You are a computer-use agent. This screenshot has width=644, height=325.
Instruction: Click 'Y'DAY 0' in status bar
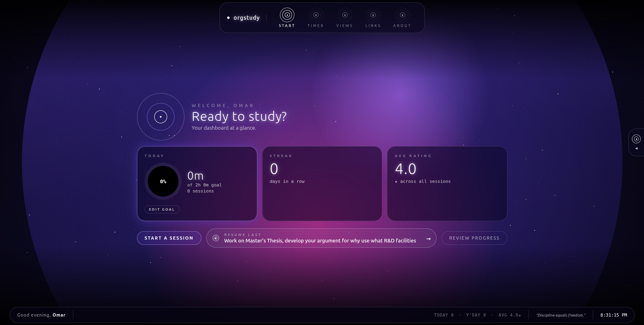coord(476,315)
